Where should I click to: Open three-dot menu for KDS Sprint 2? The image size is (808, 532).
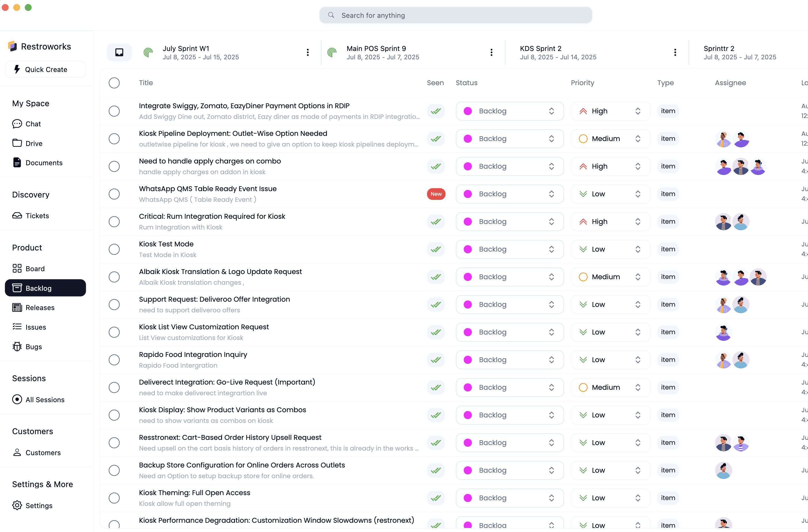pos(675,52)
